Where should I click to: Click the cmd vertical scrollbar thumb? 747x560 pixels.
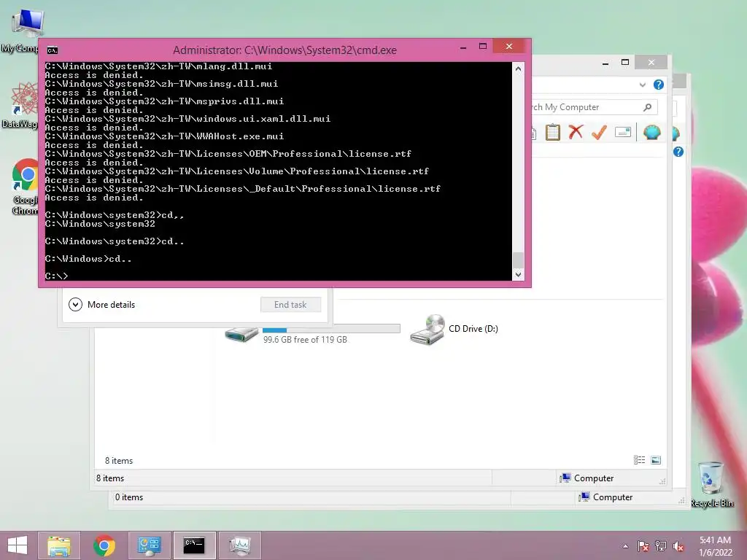point(518,260)
